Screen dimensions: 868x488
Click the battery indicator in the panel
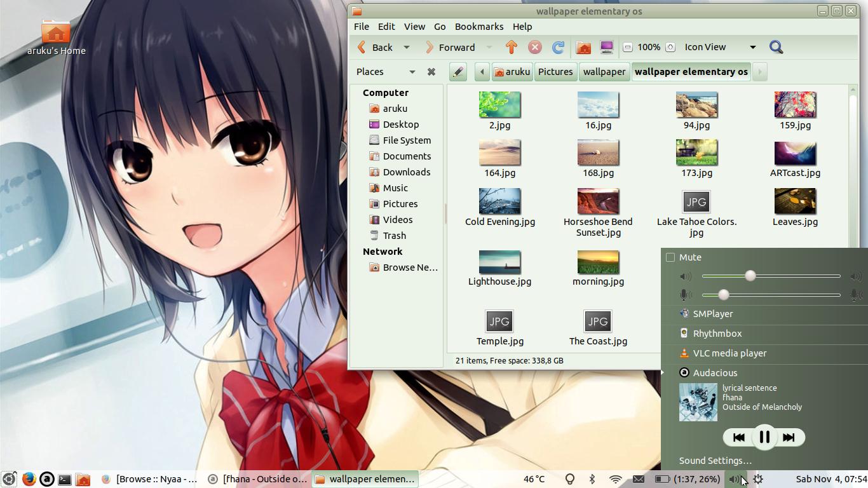tap(688, 479)
